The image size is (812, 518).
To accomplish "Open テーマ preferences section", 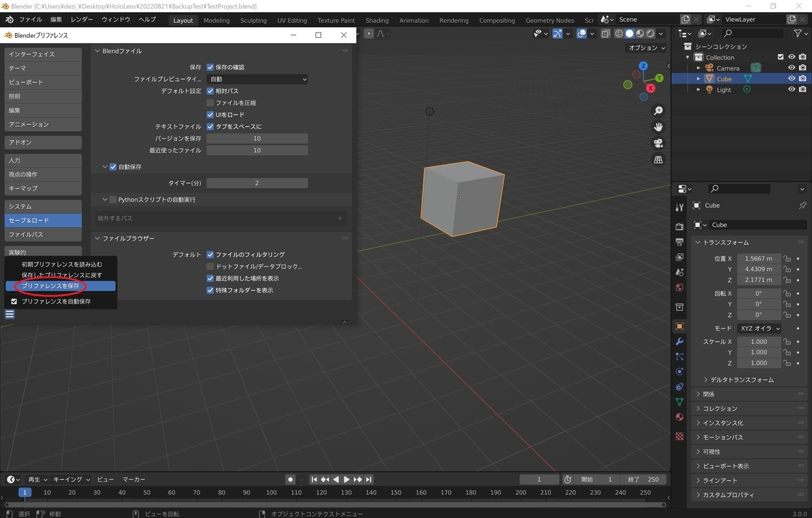I will (x=43, y=68).
